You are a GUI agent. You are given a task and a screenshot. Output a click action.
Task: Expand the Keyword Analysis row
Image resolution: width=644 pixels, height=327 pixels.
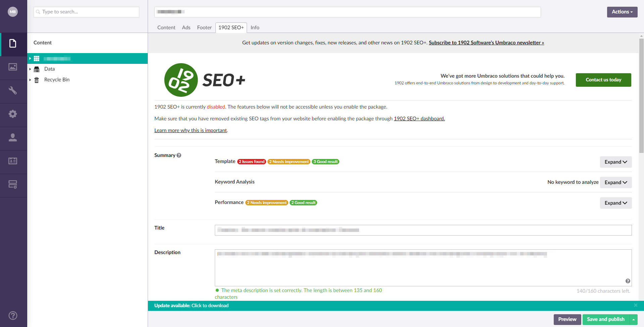tap(616, 182)
